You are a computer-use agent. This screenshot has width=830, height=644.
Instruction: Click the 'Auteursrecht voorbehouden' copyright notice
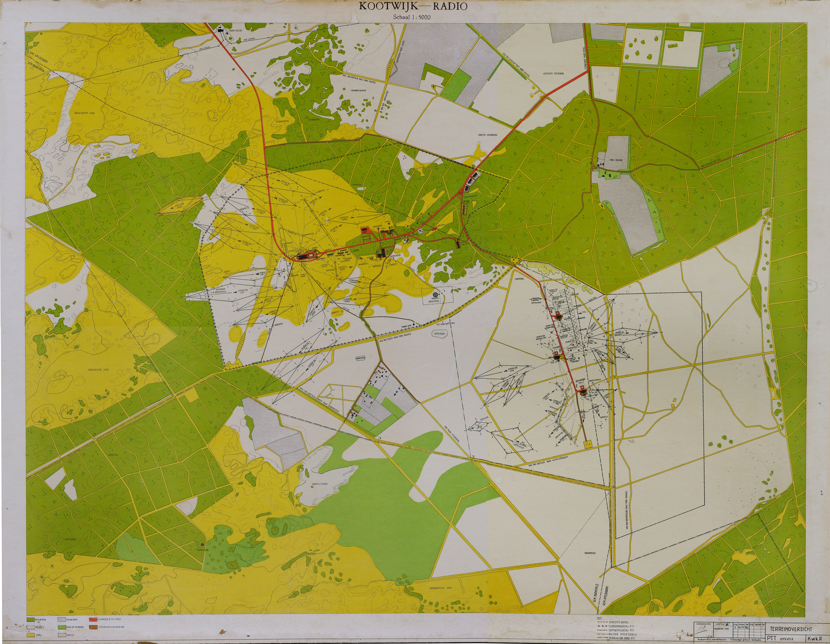pos(729,640)
